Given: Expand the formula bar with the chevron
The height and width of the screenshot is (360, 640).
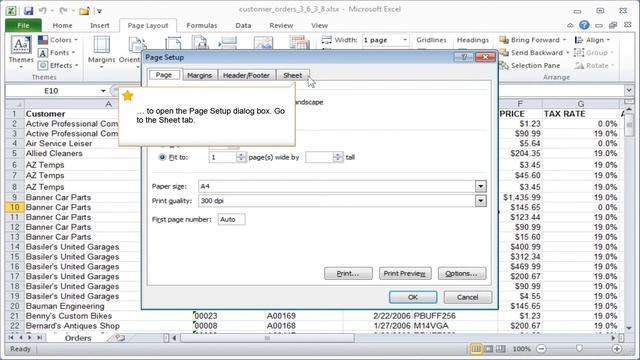Looking at the screenshot, I should [629, 91].
